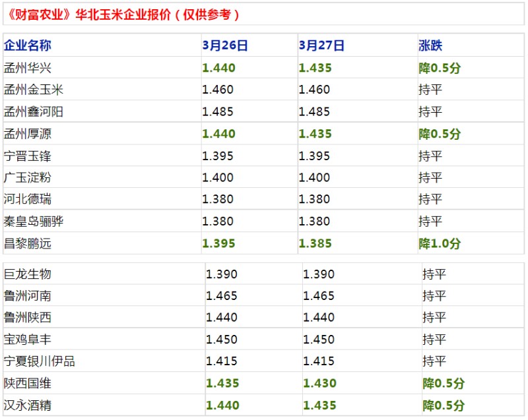
Task: Click 孟州华兴 March 26 price 1.440
Action: click(218, 68)
